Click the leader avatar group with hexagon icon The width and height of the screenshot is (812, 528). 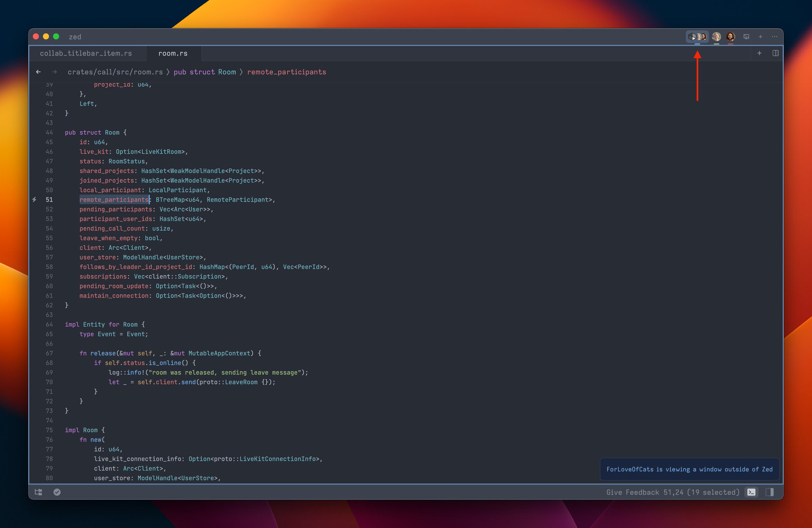(x=697, y=36)
